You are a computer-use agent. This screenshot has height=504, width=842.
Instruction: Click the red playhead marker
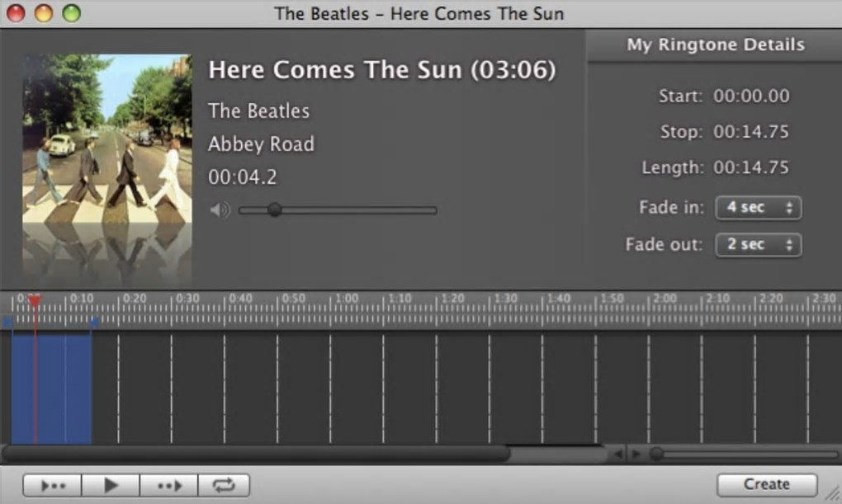click(x=35, y=302)
